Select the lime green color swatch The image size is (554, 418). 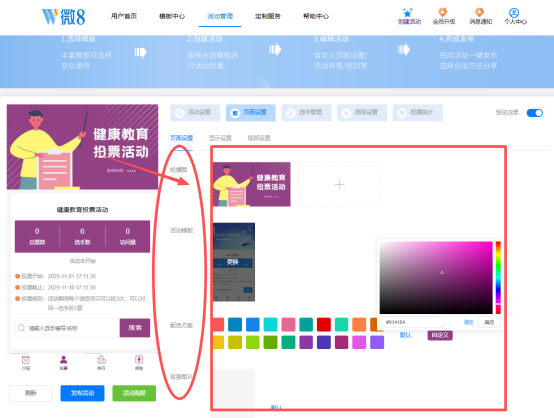253,342
